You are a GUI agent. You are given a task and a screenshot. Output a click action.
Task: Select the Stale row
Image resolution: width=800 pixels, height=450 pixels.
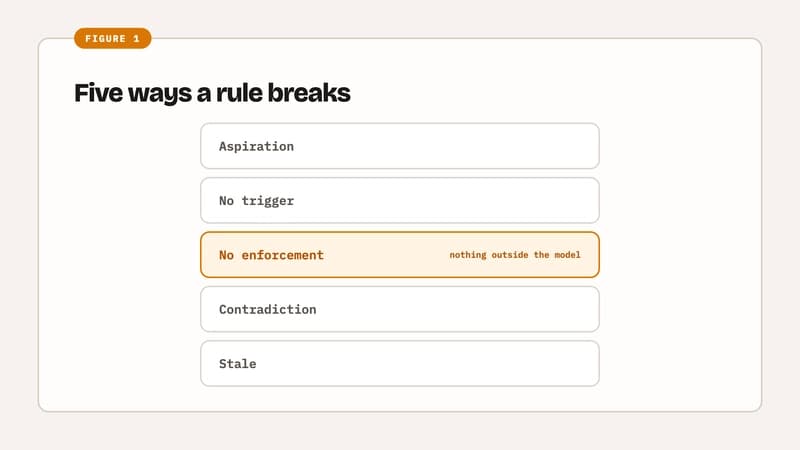tap(399, 364)
